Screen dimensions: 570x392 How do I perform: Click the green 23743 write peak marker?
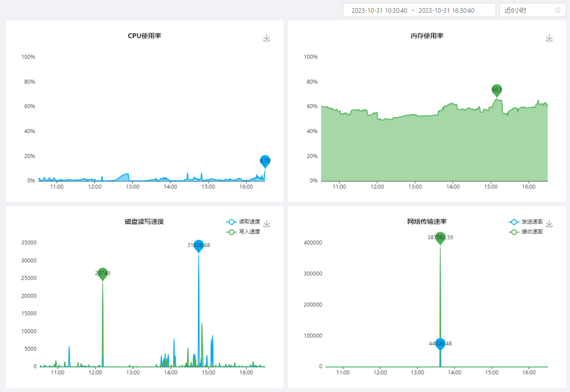coord(103,273)
